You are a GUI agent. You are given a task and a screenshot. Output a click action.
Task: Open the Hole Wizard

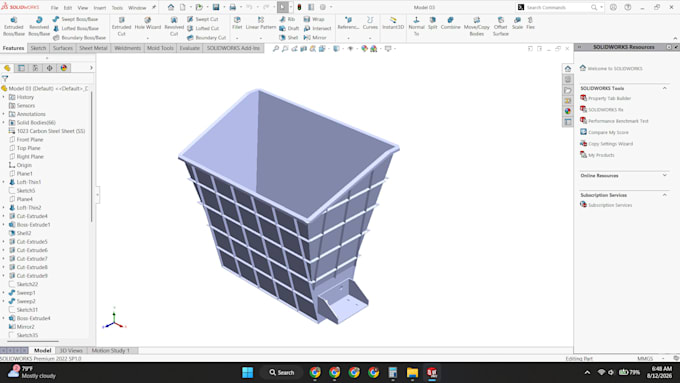coord(147,23)
